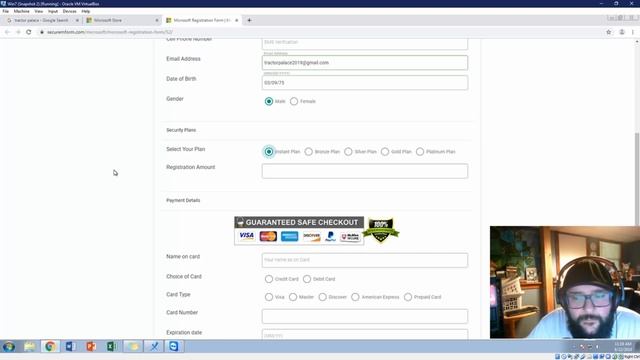Close the Microsoft Registration Form tab
The image size is (640, 360).
coord(236,20)
